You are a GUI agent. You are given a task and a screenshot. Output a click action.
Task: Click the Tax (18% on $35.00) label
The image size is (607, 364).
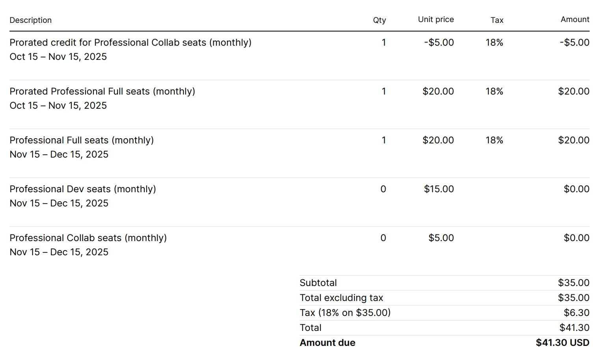[x=345, y=313]
